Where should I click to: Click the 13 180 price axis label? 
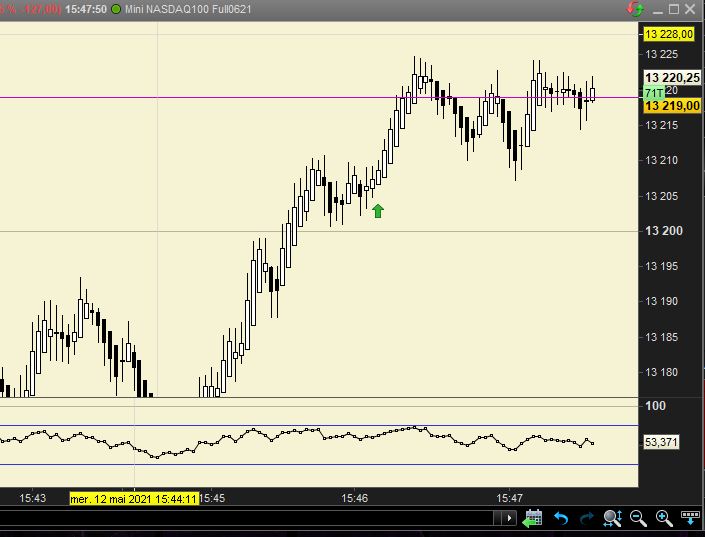click(661, 372)
